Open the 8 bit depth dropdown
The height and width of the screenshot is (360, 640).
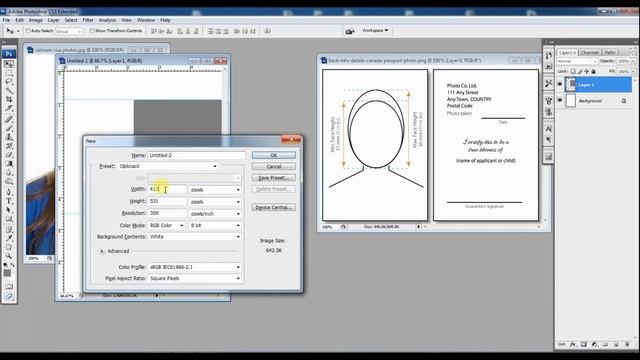click(215, 225)
